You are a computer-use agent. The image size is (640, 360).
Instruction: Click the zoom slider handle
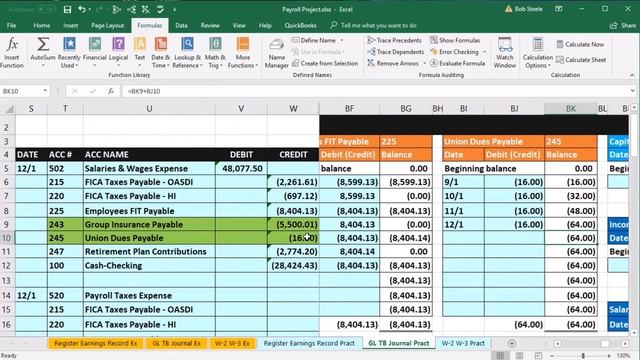(583, 356)
